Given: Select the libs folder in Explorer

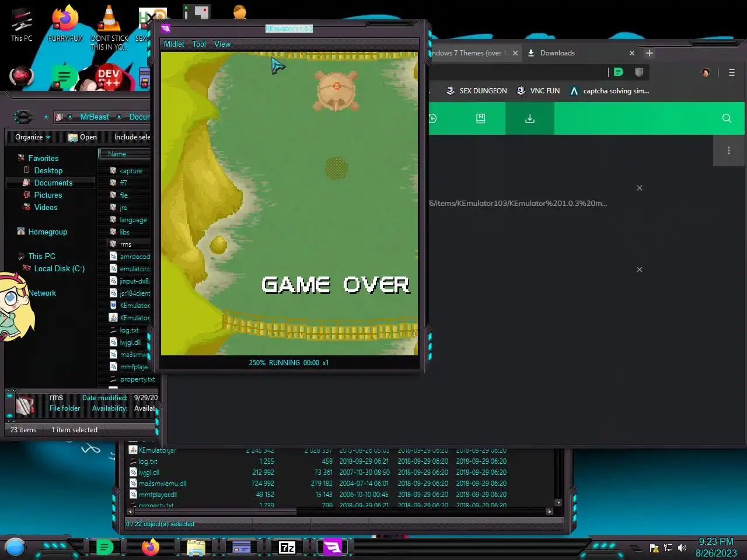Looking at the screenshot, I should point(124,232).
